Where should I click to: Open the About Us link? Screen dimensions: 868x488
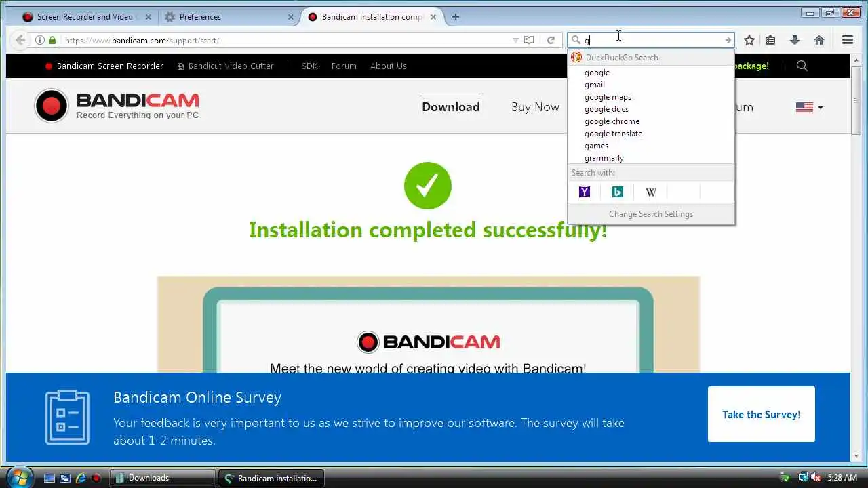tap(389, 66)
